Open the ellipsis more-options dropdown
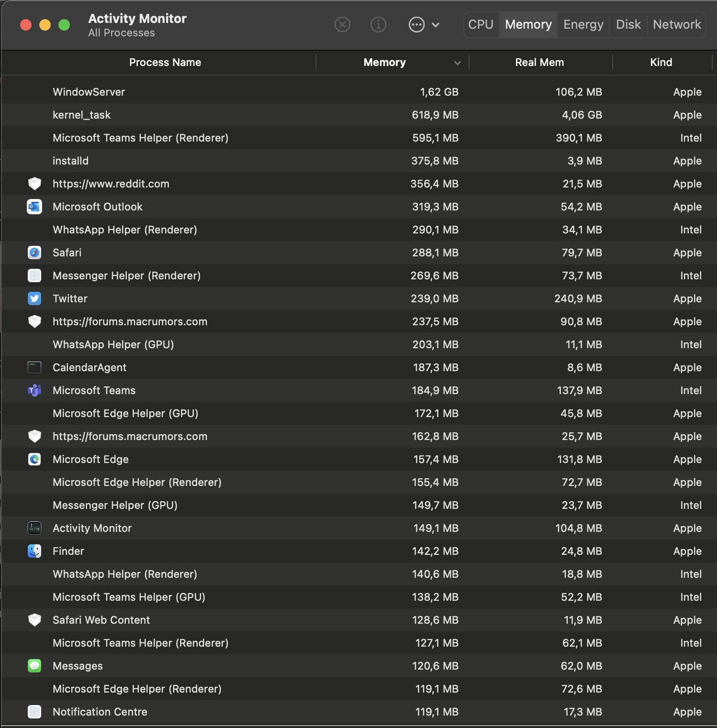The height and width of the screenshot is (728, 717). [416, 24]
